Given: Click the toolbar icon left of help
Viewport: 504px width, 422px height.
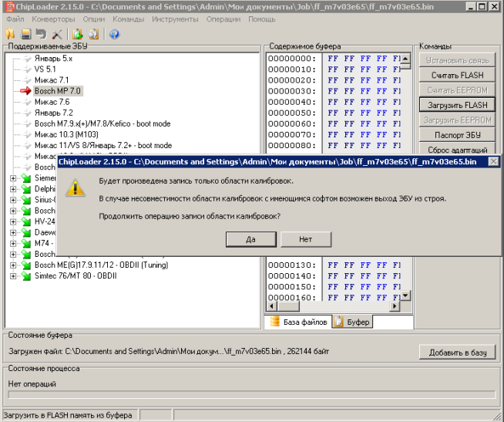Looking at the screenshot, I should (x=93, y=34).
